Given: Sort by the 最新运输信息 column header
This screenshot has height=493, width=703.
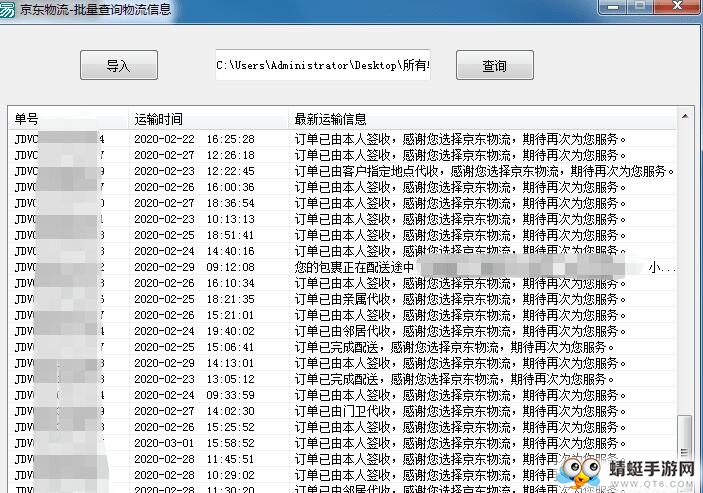Looking at the screenshot, I should click(x=482, y=119).
